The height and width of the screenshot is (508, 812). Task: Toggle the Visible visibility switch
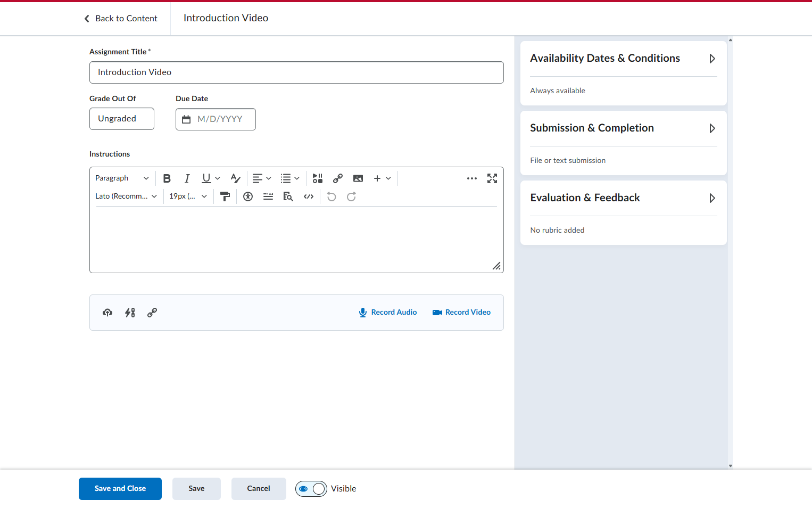coord(311,489)
